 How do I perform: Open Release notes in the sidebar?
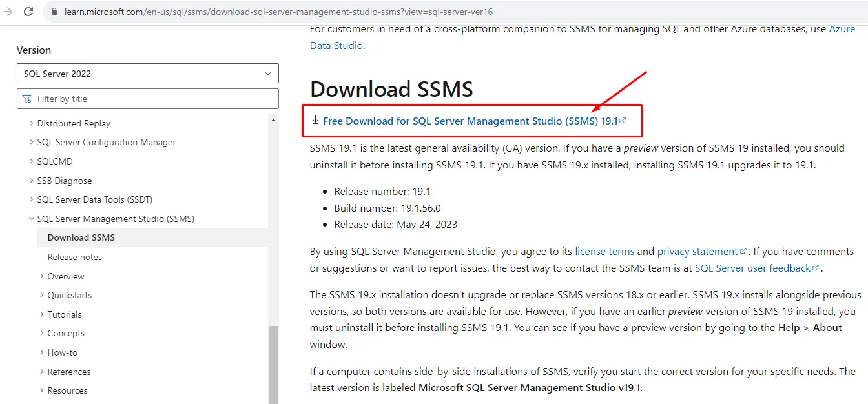click(75, 257)
